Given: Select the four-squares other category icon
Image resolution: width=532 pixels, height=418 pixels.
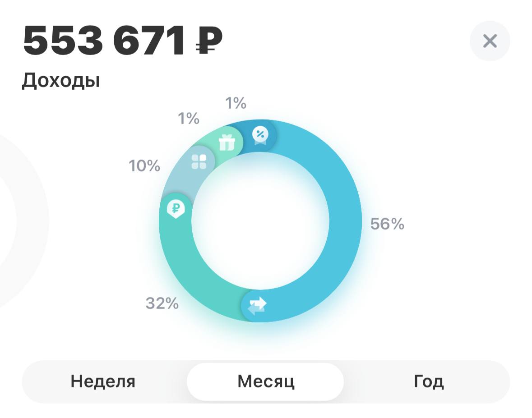Looking at the screenshot, I should (199, 162).
